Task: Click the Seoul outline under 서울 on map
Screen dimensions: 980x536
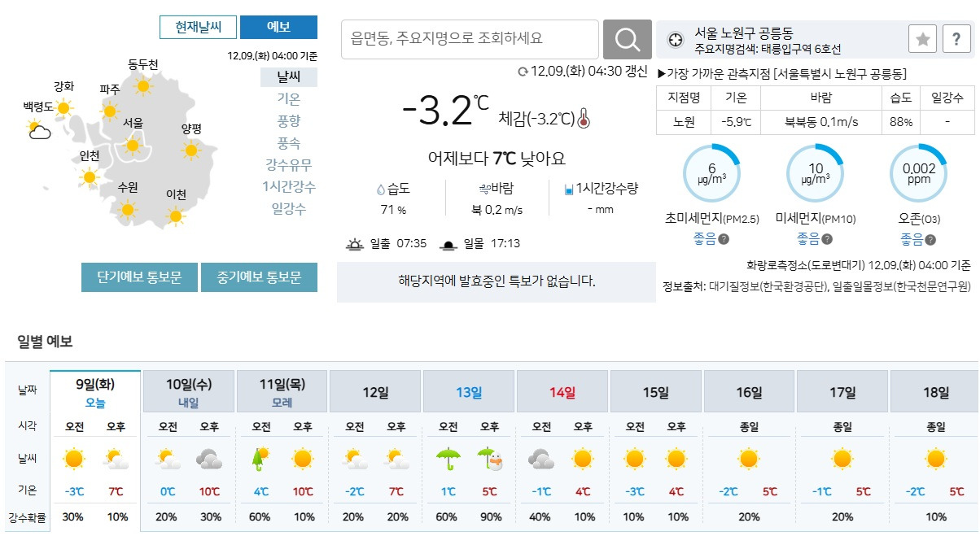Action: [x=132, y=146]
